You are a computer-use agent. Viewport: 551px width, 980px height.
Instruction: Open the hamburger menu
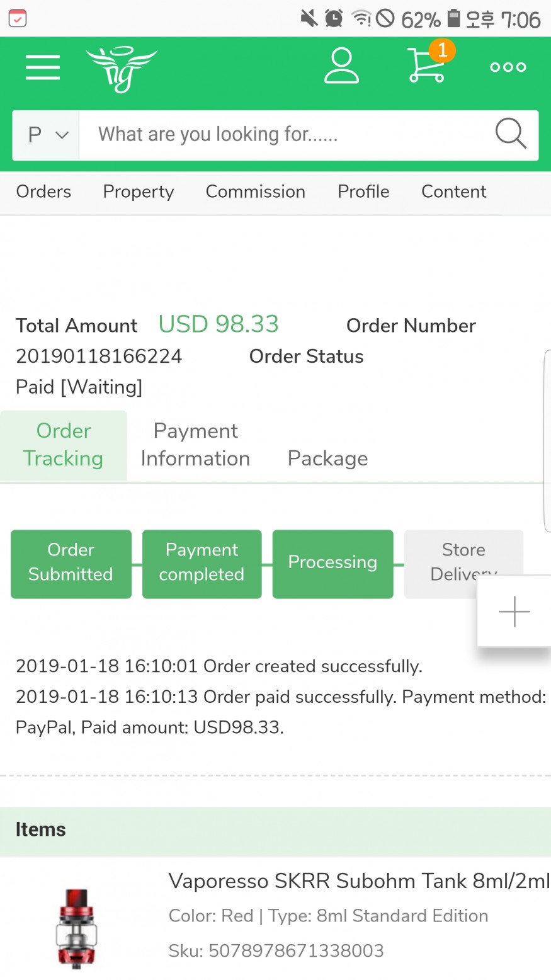43,67
